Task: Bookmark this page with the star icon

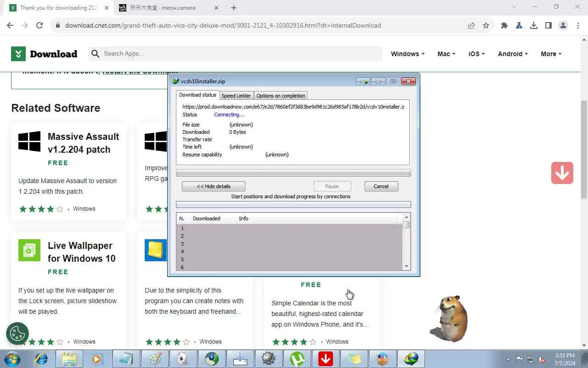Action: (486, 25)
